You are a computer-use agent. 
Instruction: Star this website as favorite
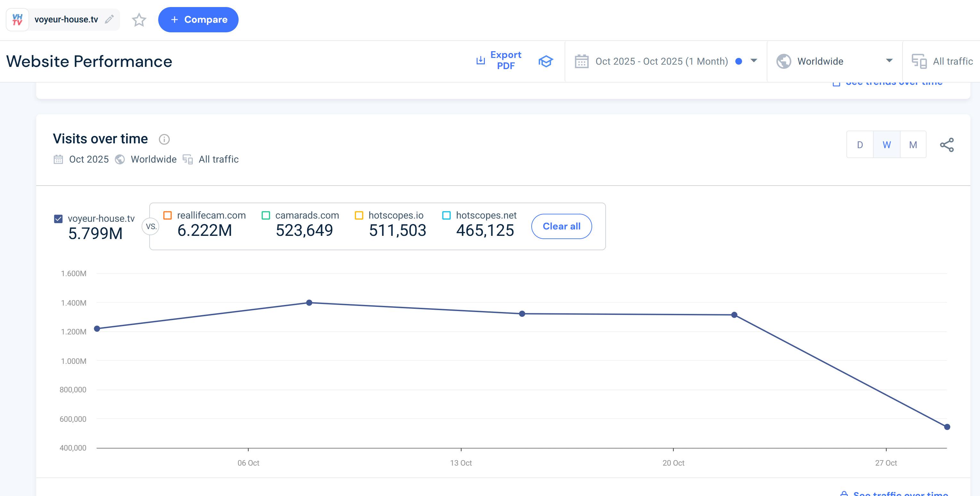(x=139, y=20)
